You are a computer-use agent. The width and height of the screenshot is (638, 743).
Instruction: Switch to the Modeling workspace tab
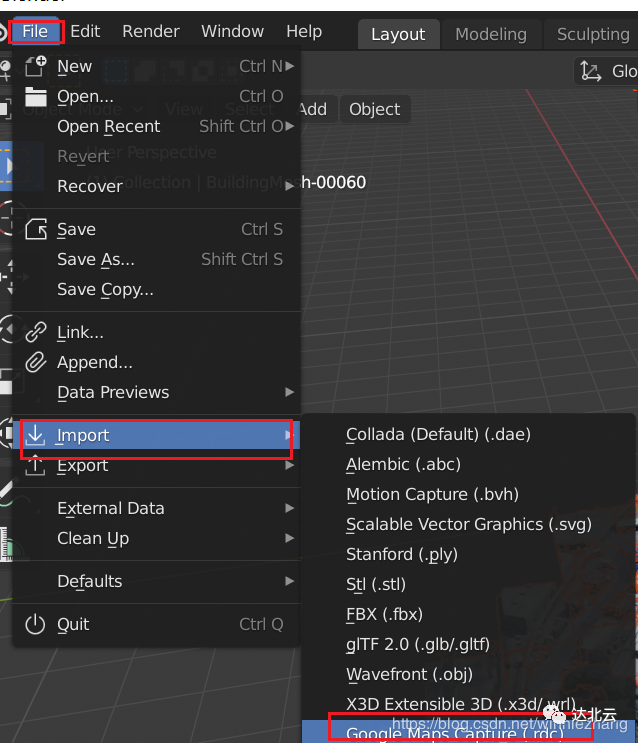coord(490,34)
